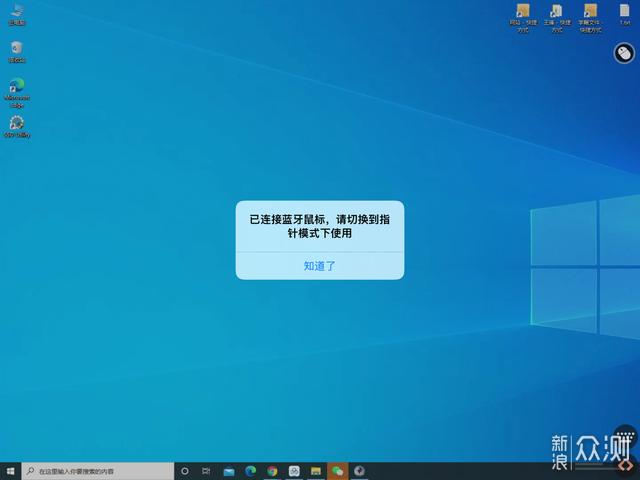Viewport: 640px width, 480px height.
Task: Select the document shortcut at top right
Action: point(557,18)
